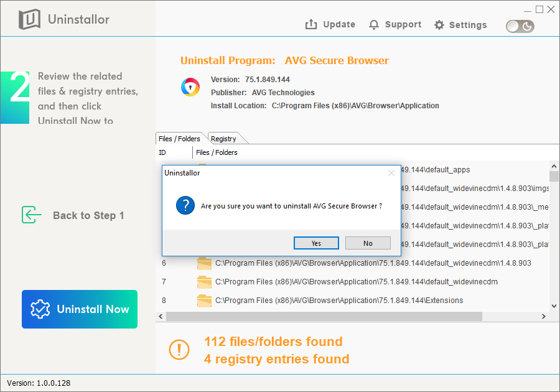Screen dimensions: 560x392
Task: Click the orange exclamation warning icon
Action: [x=179, y=350]
